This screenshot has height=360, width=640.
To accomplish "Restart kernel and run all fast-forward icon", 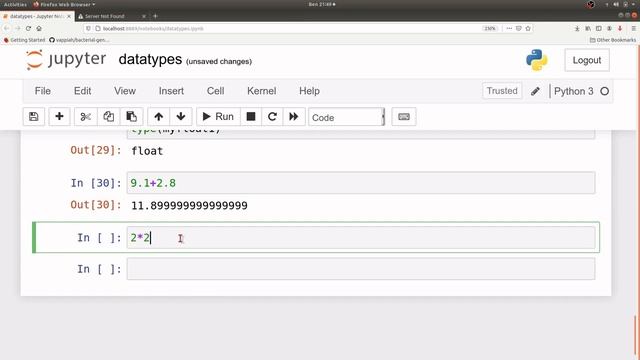I will coord(293,117).
